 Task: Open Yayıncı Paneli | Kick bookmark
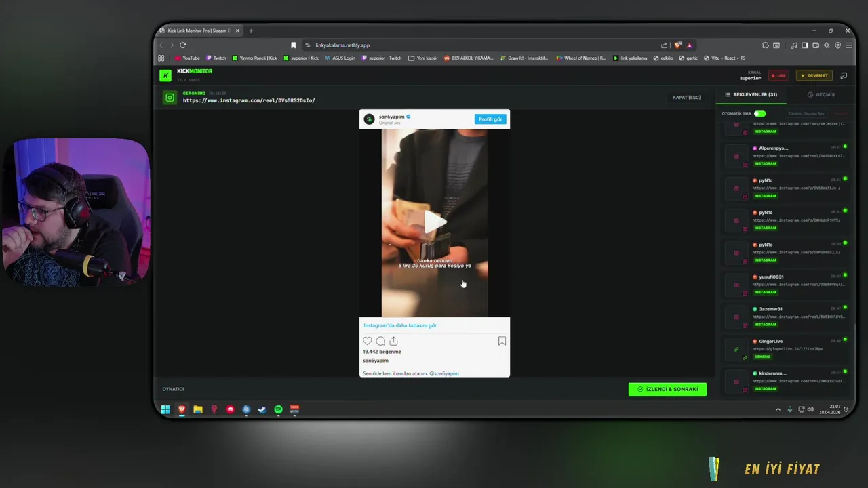pyautogui.click(x=255, y=58)
